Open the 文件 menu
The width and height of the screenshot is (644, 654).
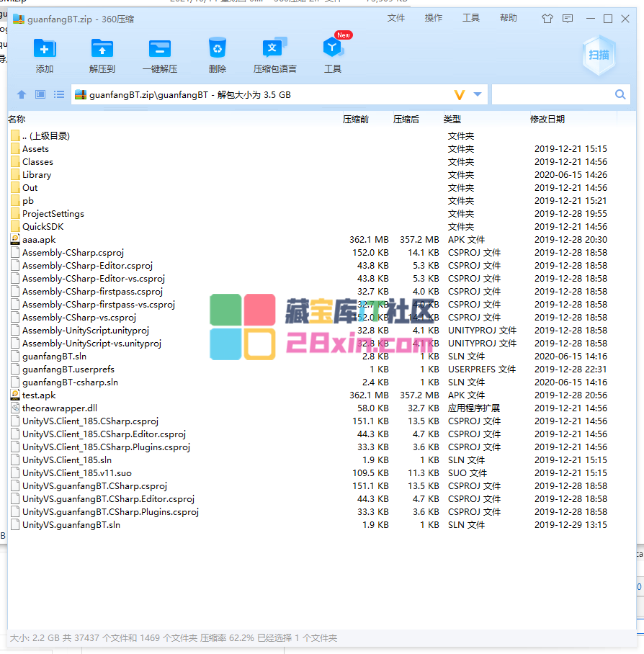[x=396, y=18]
